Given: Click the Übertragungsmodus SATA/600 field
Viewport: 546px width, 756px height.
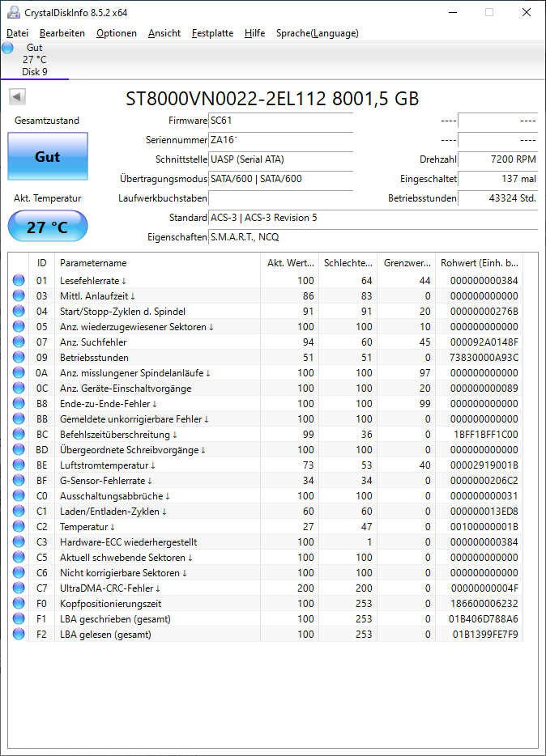Looking at the screenshot, I should tap(281, 178).
